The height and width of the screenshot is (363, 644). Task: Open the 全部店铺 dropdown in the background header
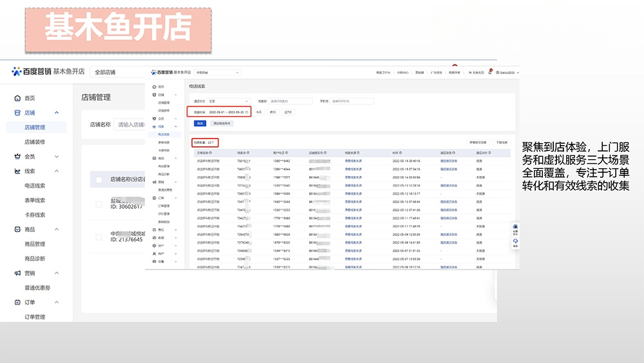coord(118,72)
